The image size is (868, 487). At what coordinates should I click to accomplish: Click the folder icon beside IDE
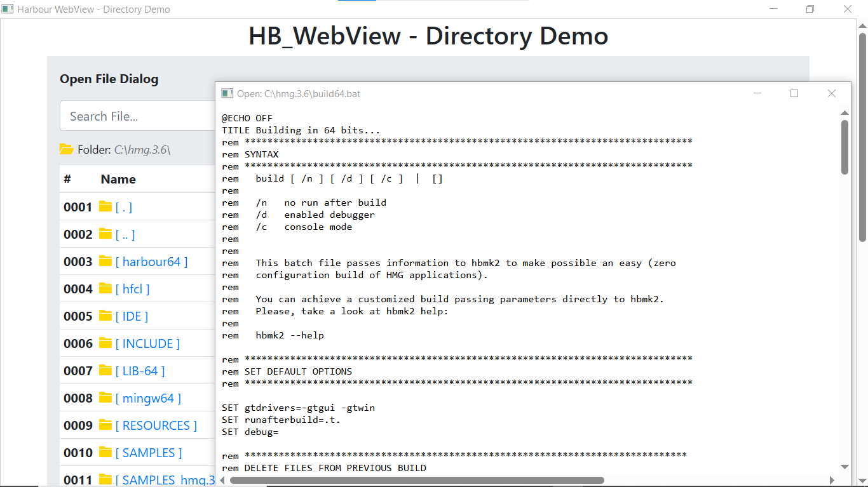pos(105,316)
